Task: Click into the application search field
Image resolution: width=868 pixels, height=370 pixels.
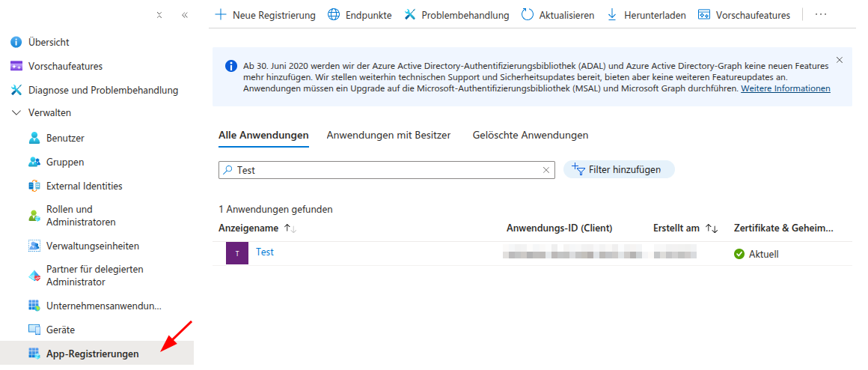Action: 382,170
